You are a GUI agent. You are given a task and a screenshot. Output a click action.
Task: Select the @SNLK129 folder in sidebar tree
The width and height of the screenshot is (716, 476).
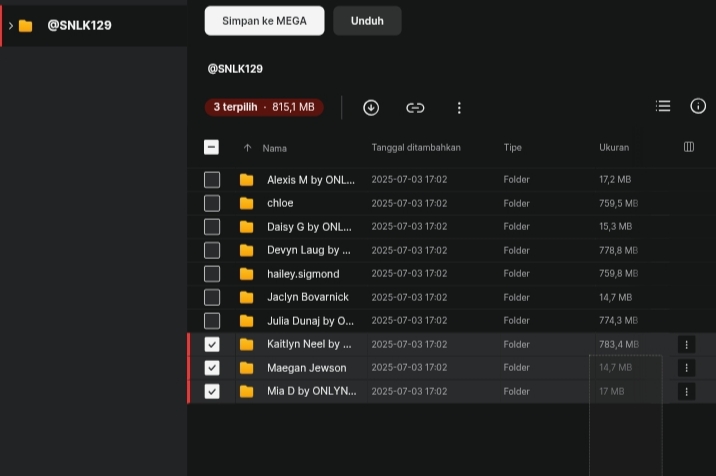(x=94, y=26)
